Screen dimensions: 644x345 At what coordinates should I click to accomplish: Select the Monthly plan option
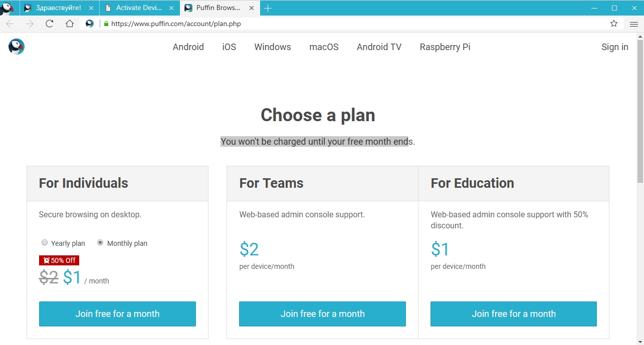click(x=100, y=243)
